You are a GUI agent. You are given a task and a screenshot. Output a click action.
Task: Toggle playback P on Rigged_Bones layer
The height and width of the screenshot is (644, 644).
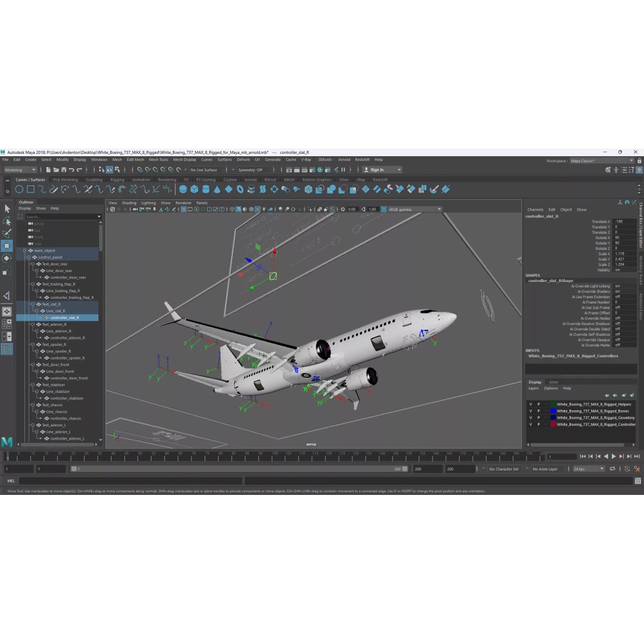click(538, 411)
